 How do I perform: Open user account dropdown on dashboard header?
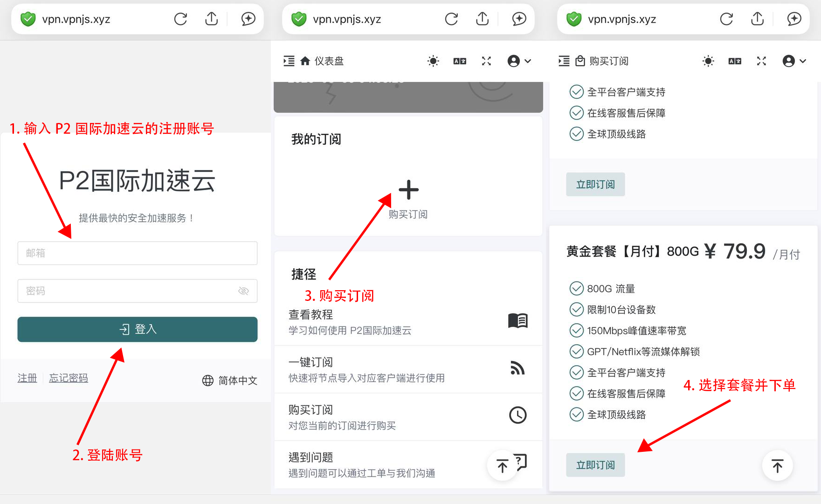point(519,61)
